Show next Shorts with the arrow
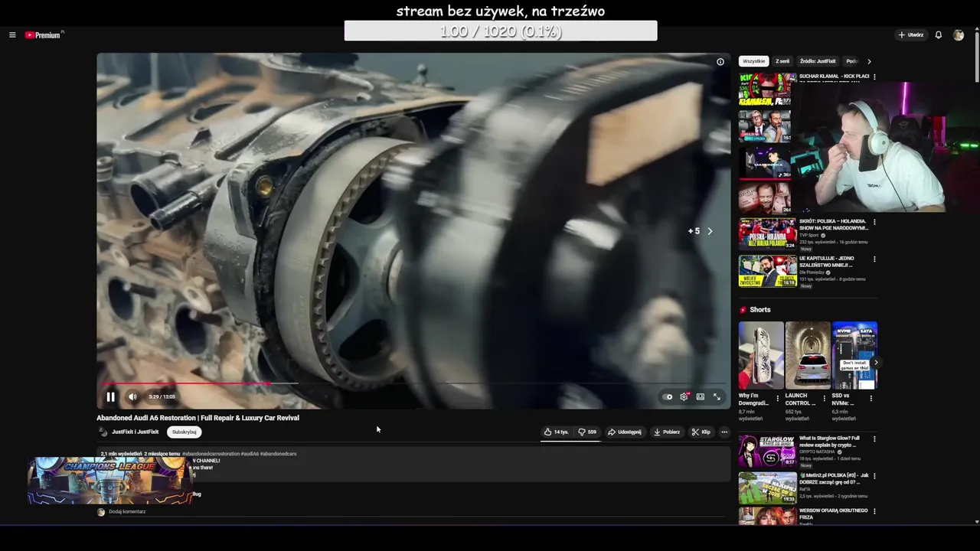Viewport: 980px width, 551px height. point(876,363)
